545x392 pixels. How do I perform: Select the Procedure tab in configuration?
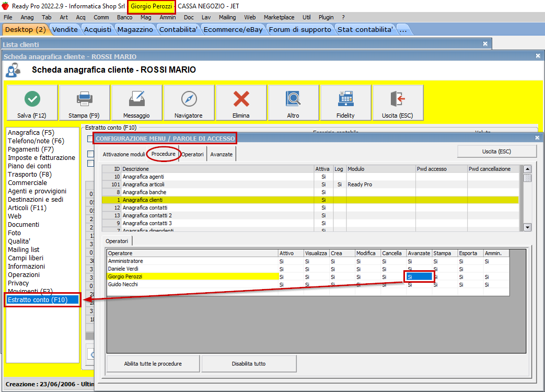pyautogui.click(x=164, y=154)
